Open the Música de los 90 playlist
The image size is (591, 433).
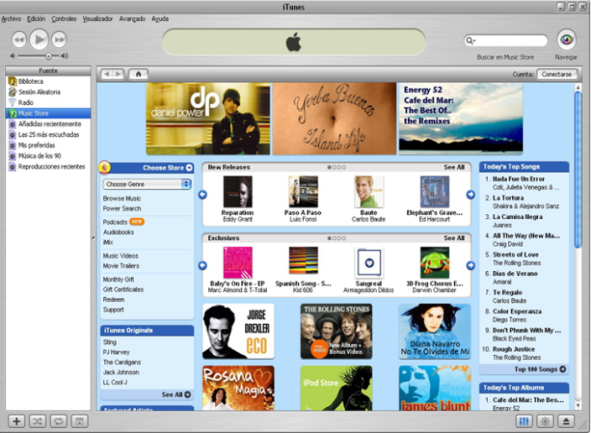[48, 156]
